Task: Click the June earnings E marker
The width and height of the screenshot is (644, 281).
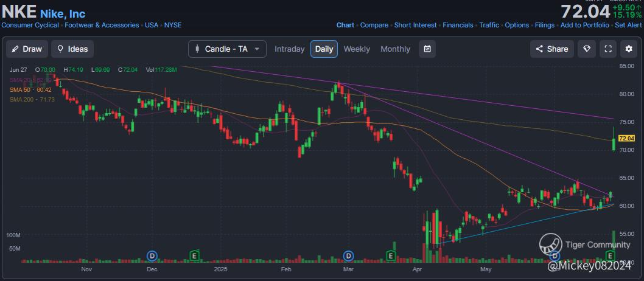Action: (x=611, y=256)
